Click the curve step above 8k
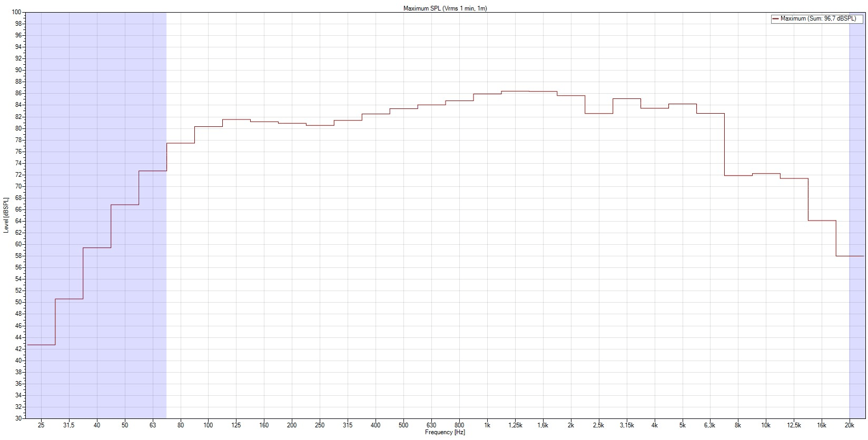Viewport: 868px width, 440px height. point(738,175)
